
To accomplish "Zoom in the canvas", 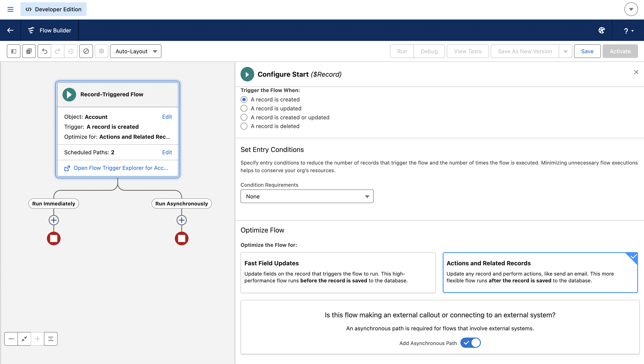I will pyautogui.click(x=38, y=339).
